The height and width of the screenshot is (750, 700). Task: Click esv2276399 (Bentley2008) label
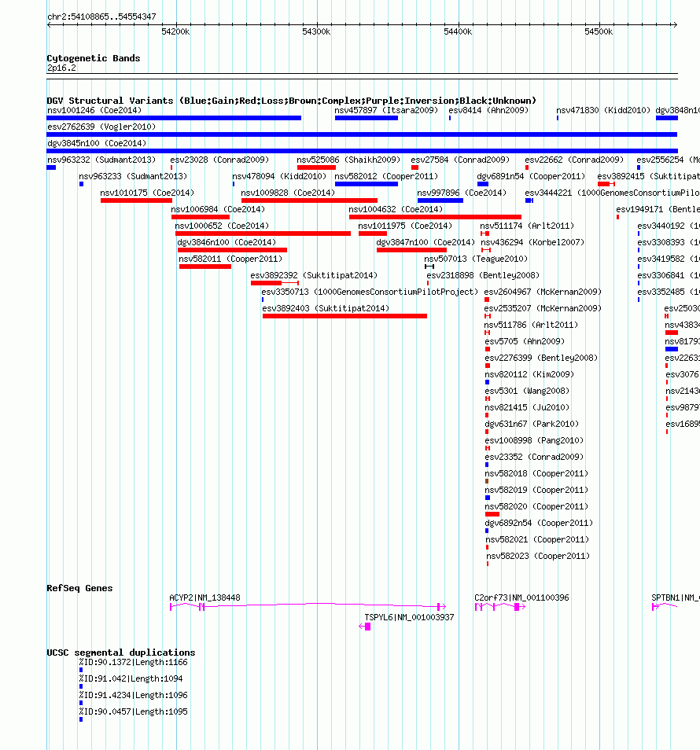tap(541, 358)
